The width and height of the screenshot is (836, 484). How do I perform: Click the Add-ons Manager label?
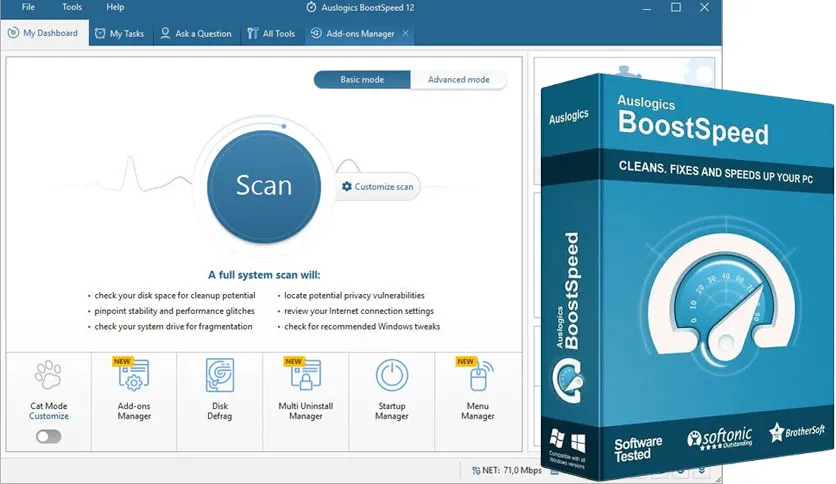(x=134, y=411)
